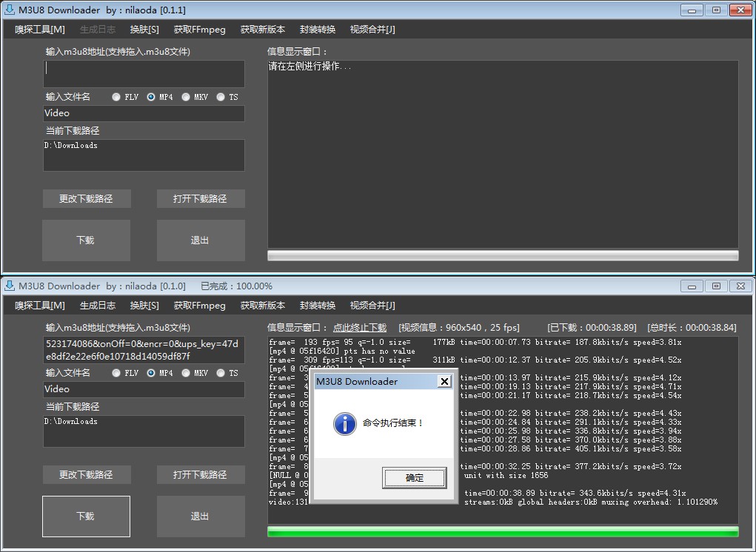Click D:\Downloads path box in bottom window
The width and height of the screenshot is (756, 552).
[144, 431]
